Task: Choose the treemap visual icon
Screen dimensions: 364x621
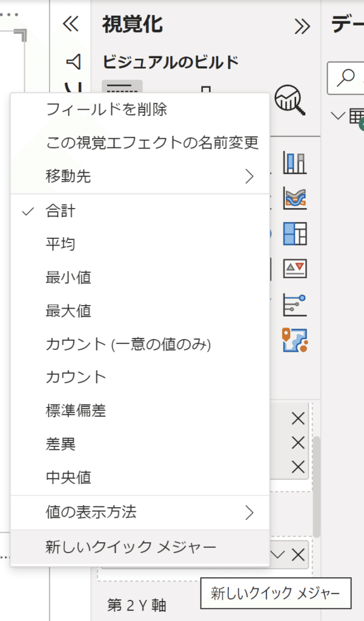Action: coord(294,233)
